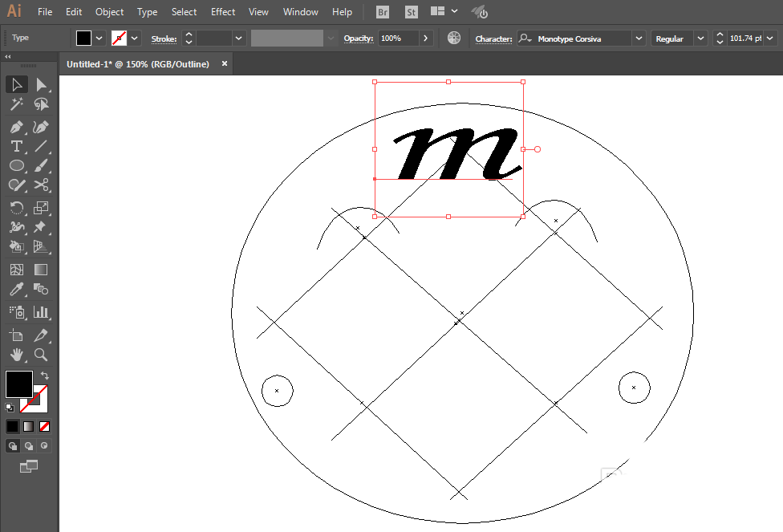The width and height of the screenshot is (783, 532).
Task: Open the File menu
Action: point(45,11)
